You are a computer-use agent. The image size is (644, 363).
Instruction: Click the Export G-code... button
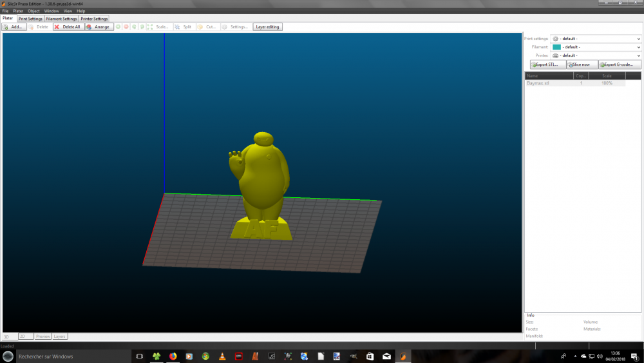pos(620,64)
